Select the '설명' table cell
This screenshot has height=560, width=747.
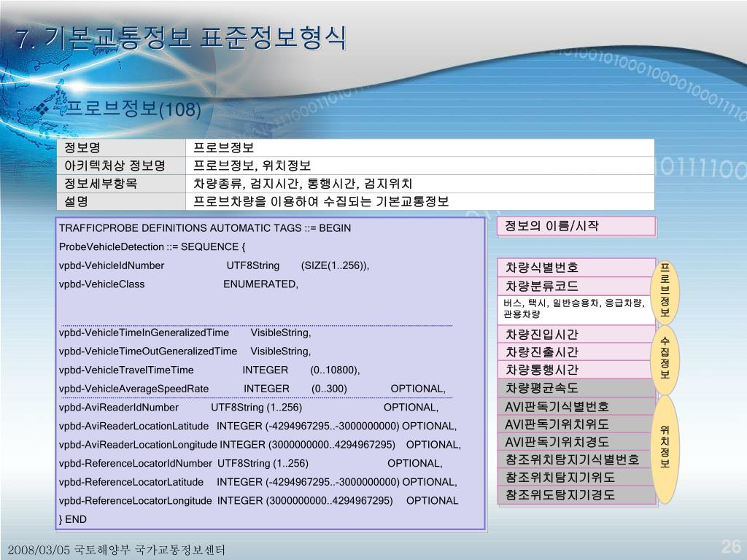click(x=122, y=201)
